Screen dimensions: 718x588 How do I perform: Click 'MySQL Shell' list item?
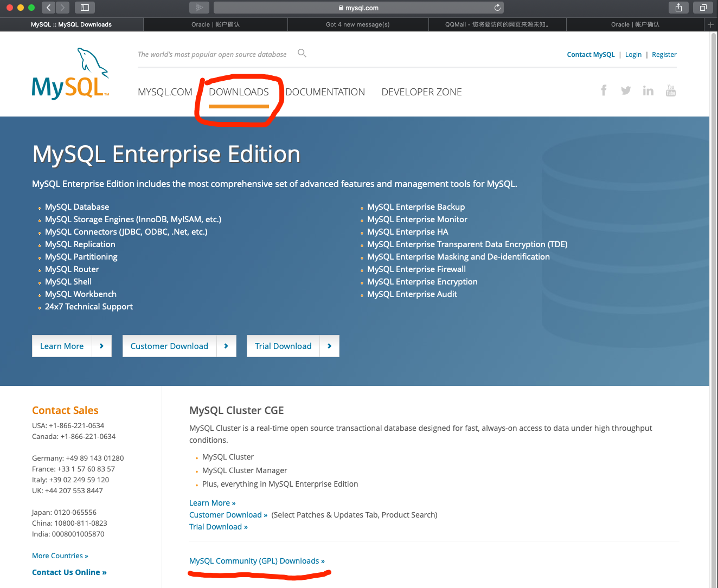coord(68,282)
